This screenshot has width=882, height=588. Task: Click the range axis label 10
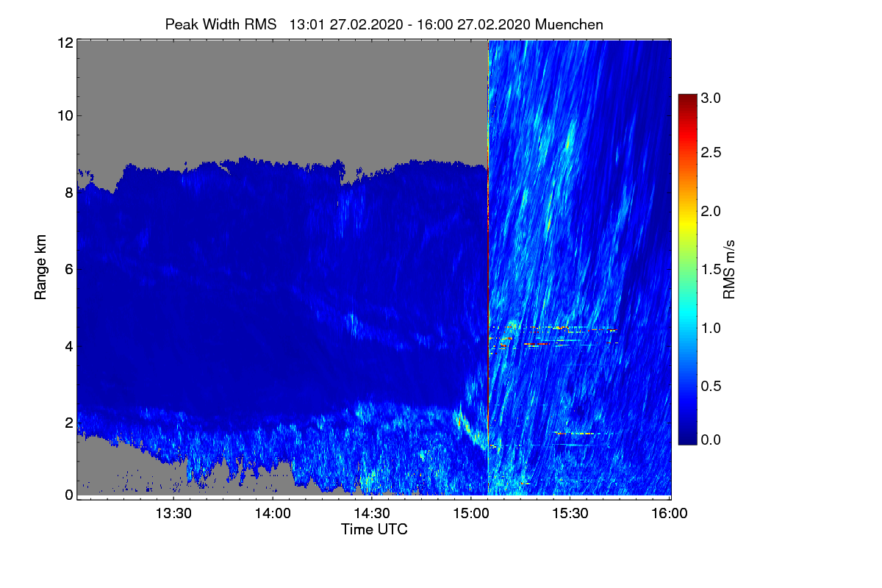pyautogui.click(x=65, y=115)
